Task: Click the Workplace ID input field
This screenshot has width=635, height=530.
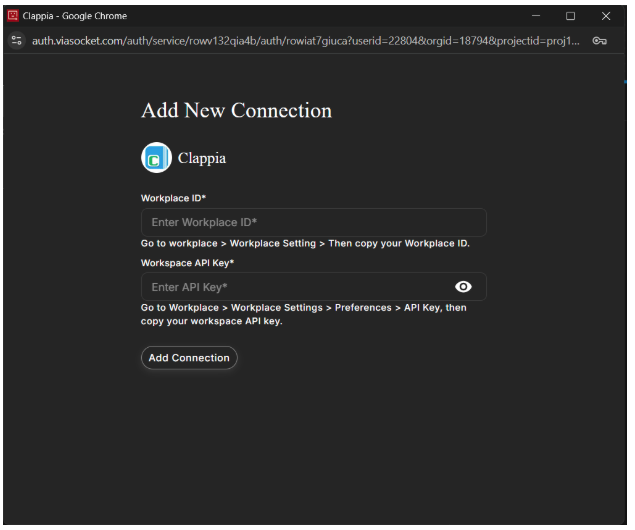Action: point(313,222)
